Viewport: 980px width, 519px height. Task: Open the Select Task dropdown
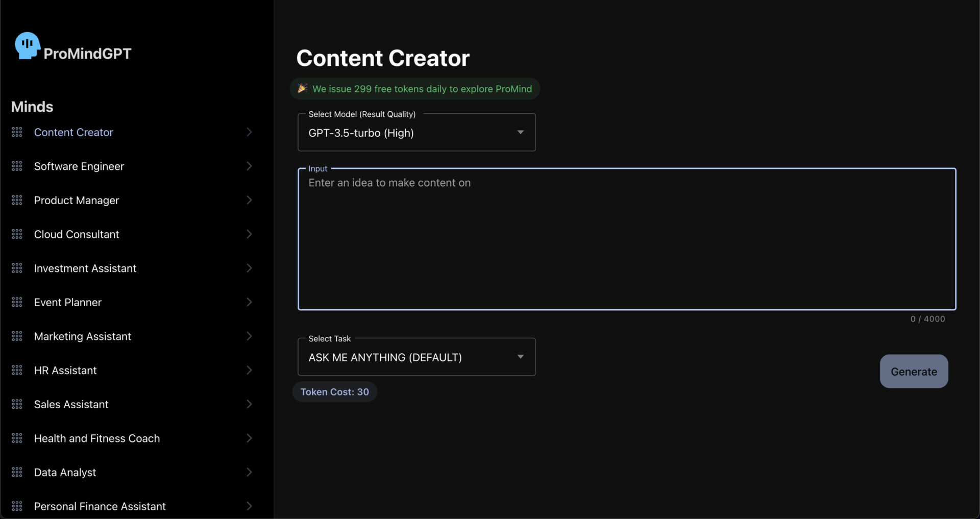pos(416,357)
